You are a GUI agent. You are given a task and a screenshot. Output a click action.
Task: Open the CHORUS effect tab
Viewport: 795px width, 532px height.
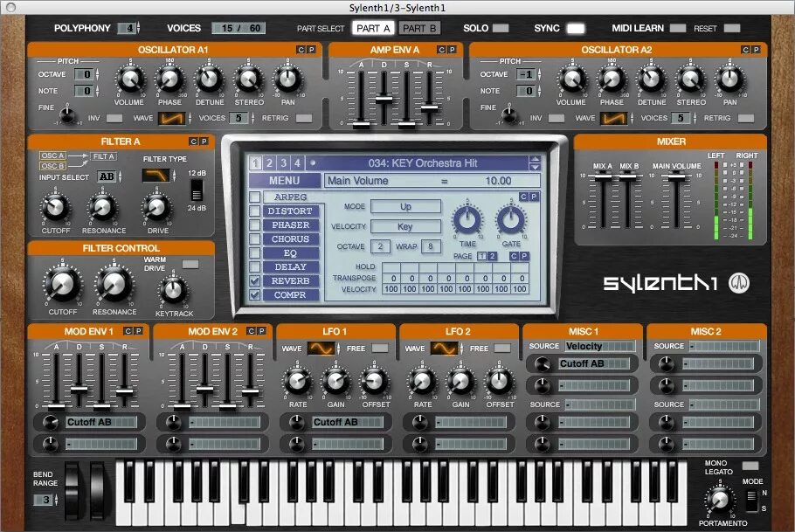point(290,238)
